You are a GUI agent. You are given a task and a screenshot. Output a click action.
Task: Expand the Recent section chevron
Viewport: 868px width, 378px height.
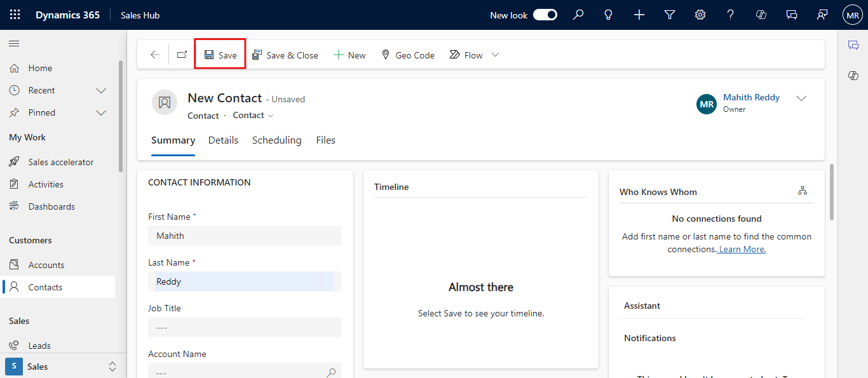point(101,90)
